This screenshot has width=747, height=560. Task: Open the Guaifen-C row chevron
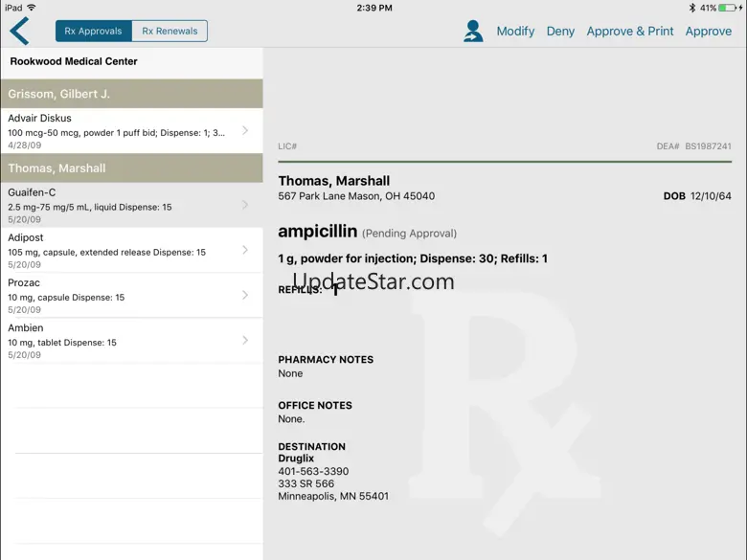click(245, 205)
